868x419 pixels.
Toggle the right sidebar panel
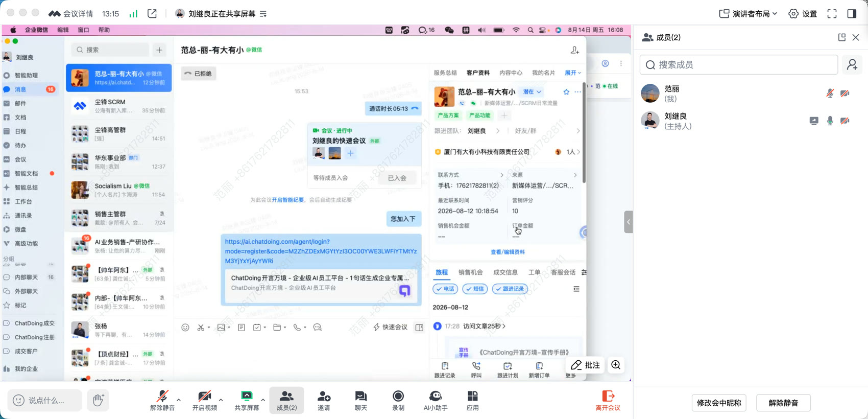pos(852,14)
